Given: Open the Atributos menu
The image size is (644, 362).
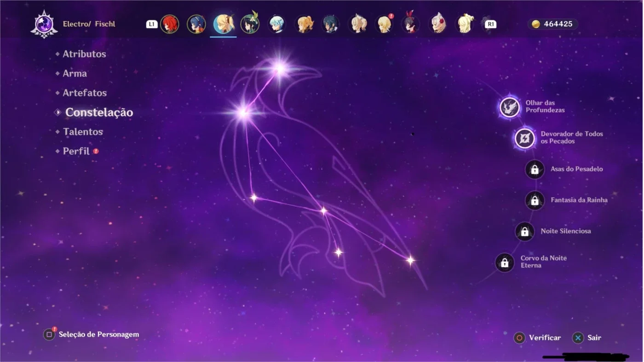Looking at the screenshot, I should tap(85, 54).
